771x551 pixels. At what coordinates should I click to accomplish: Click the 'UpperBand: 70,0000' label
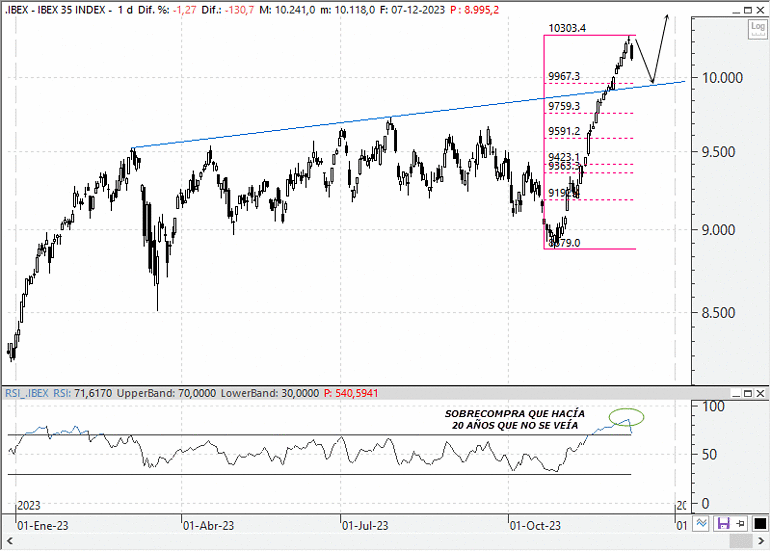[x=166, y=393]
